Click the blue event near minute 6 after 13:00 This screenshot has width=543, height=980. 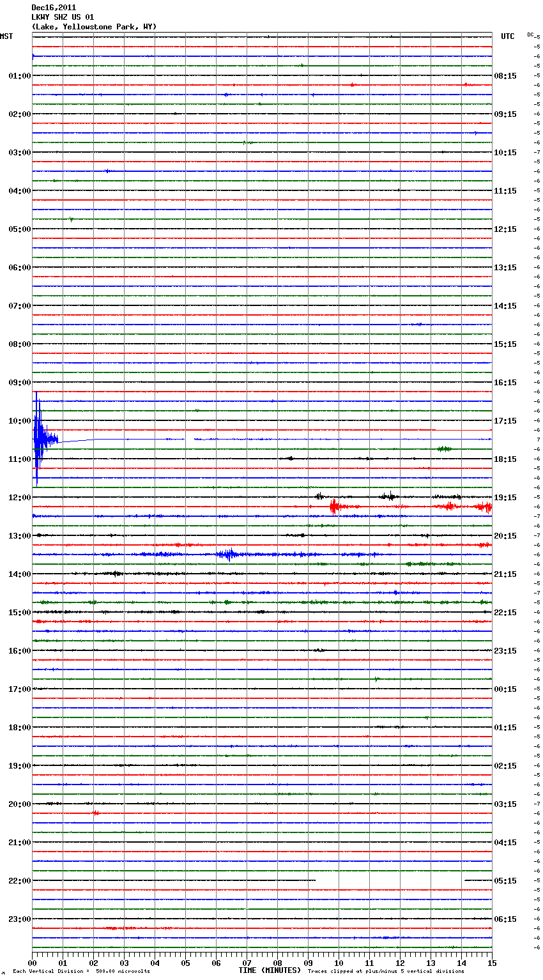click(x=228, y=554)
